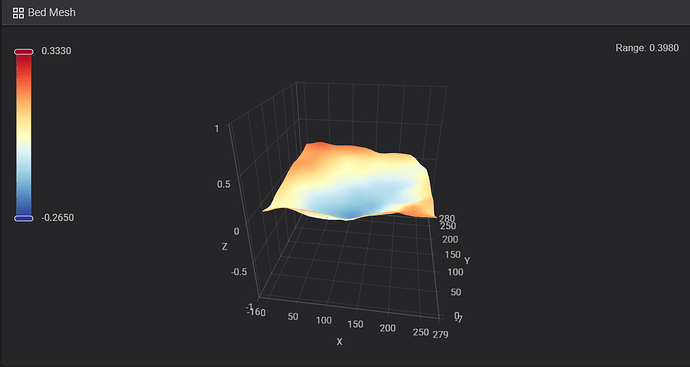Click the -0.5 tick on the Z axis
690x367 pixels.
[x=239, y=272]
